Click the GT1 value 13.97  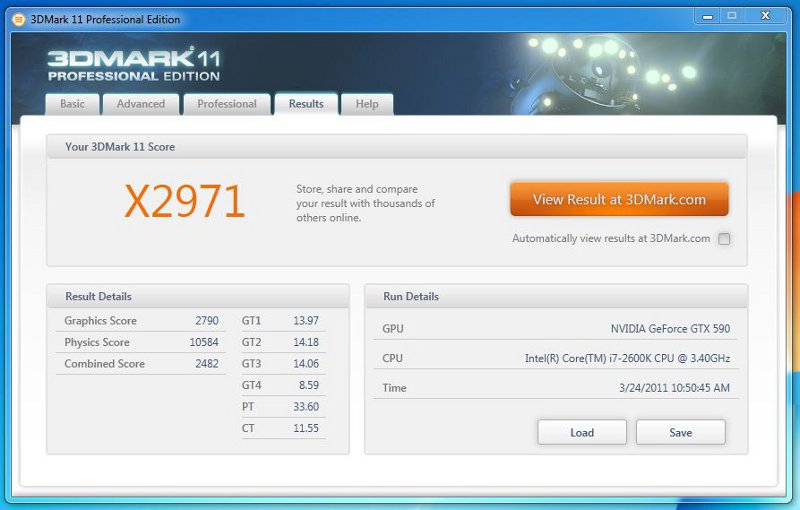306,321
